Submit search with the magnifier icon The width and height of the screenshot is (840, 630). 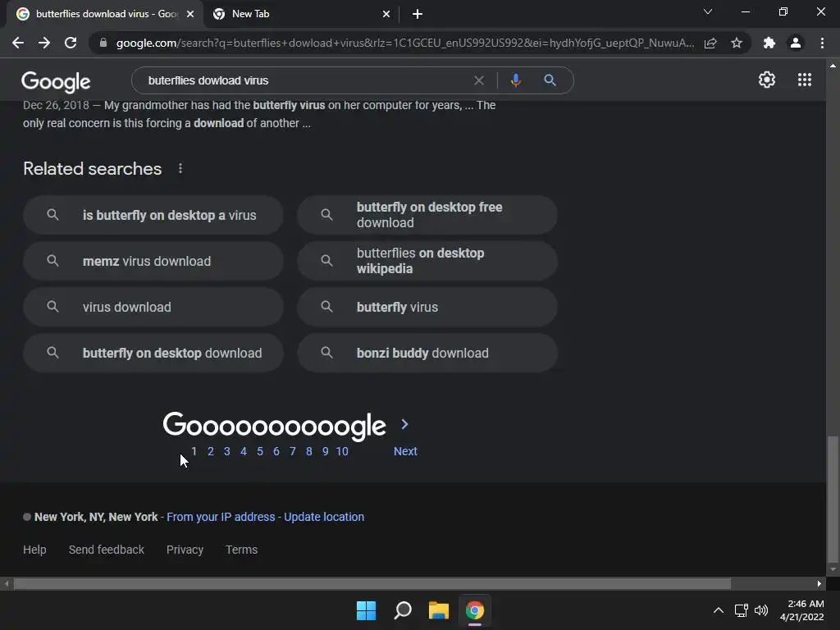click(550, 80)
